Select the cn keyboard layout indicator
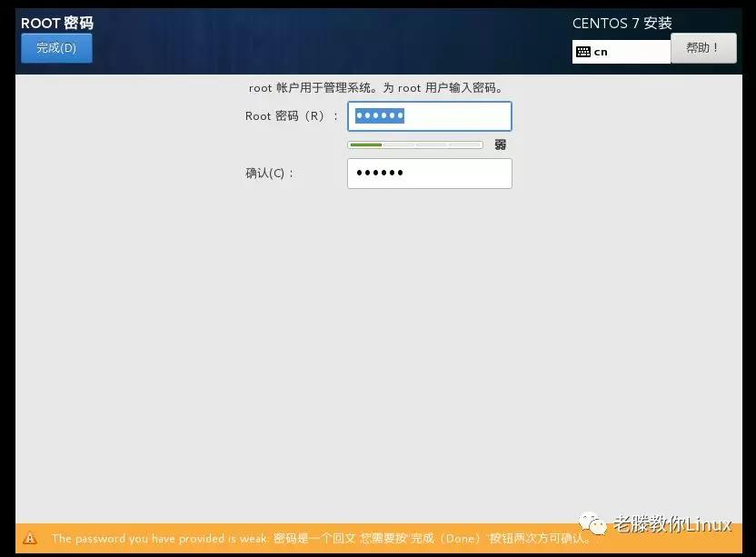This screenshot has width=756, height=557. click(x=601, y=52)
